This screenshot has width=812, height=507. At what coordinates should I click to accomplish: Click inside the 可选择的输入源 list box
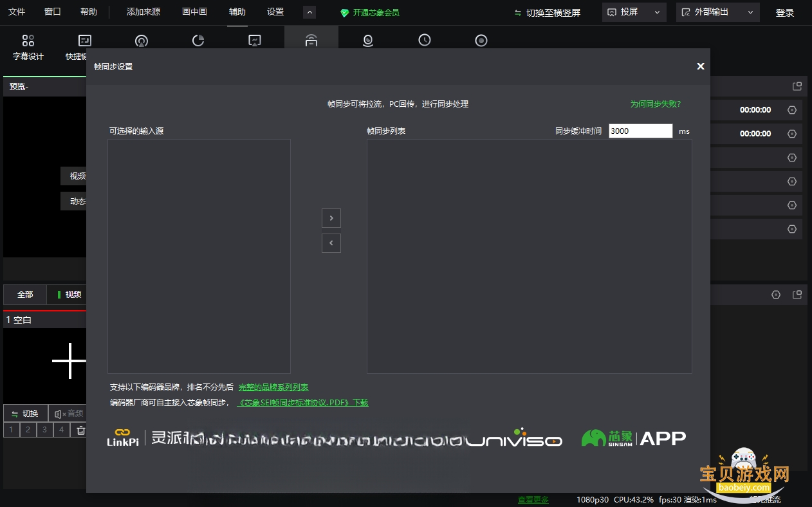[x=199, y=256]
